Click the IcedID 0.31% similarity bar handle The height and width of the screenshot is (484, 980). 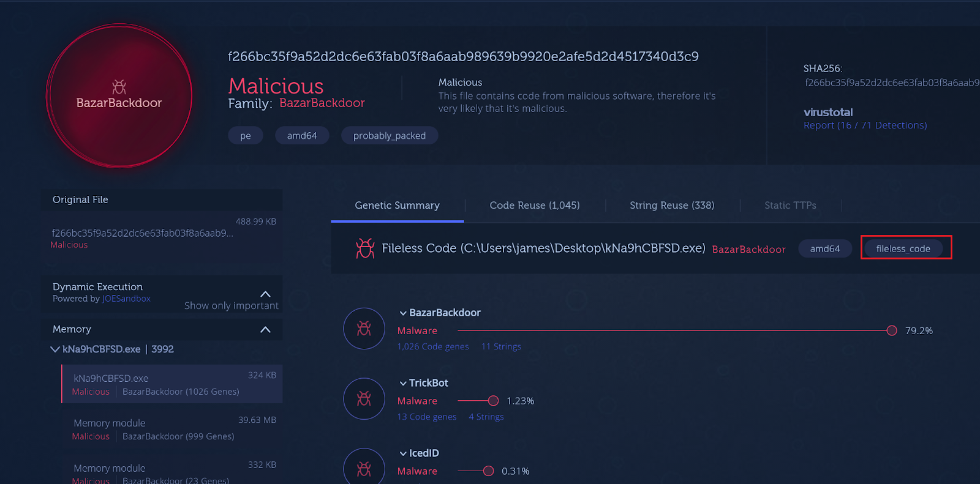click(488, 471)
